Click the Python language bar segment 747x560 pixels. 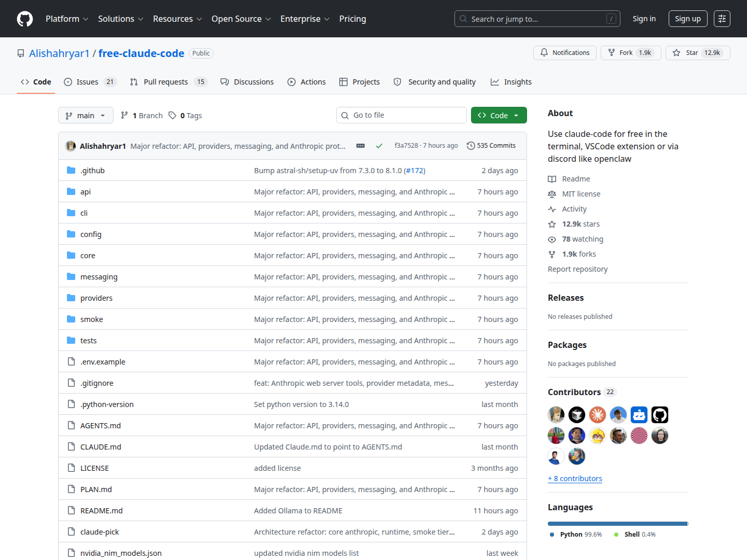[617, 524]
